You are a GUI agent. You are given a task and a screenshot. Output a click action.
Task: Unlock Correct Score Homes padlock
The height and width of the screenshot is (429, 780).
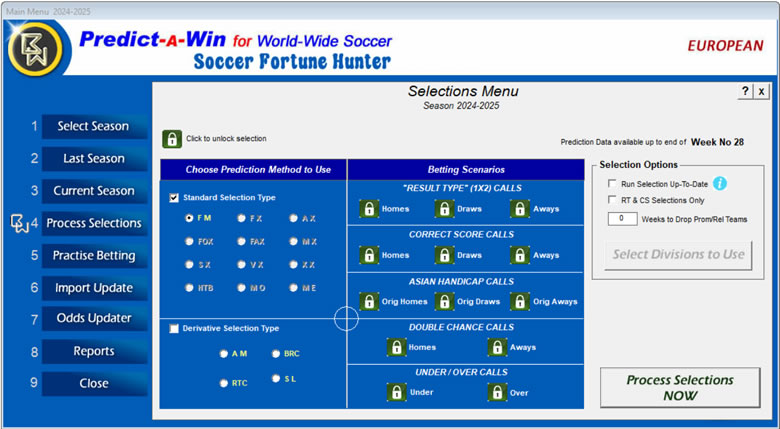click(369, 255)
